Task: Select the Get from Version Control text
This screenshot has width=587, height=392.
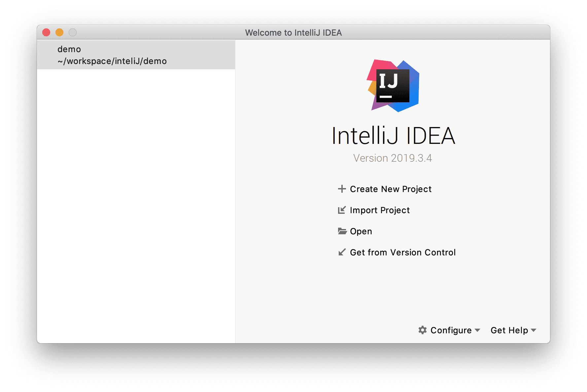Action: [x=402, y=252]
